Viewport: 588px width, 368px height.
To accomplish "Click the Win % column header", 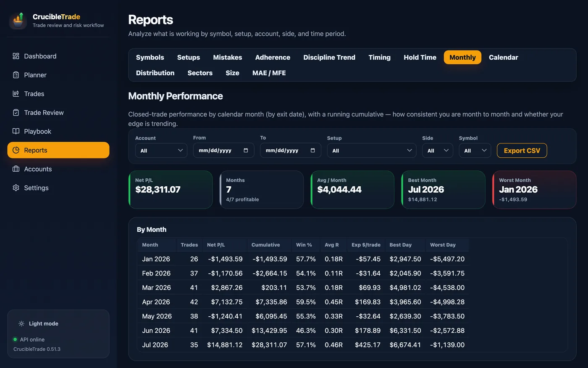I will [305, 245].
